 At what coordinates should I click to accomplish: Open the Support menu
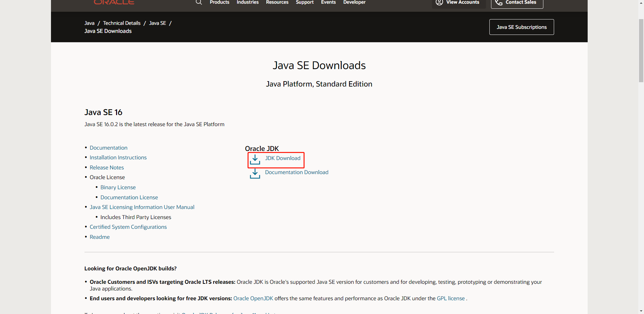tap(305, 2)
